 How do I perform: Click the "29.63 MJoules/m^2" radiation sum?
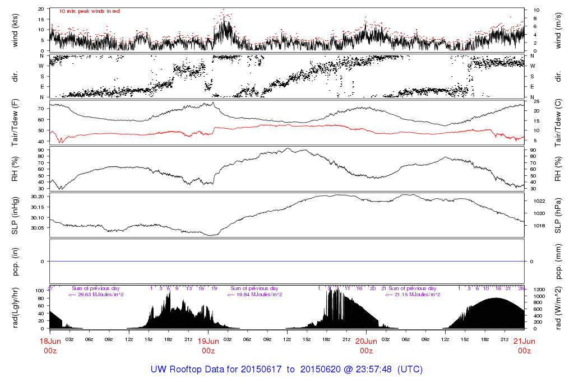pos(101,295)
